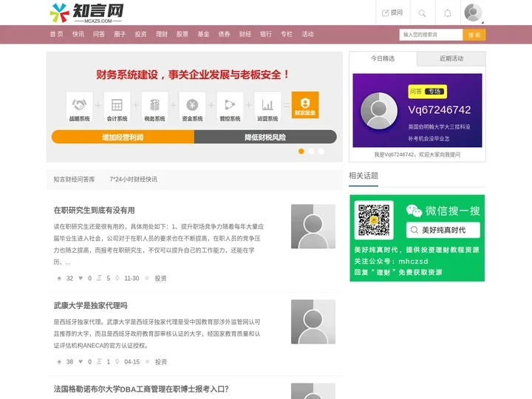Select 7*24小时财经快讯 tab
The width and height of the screenshot is (532, 399).
click(x=133, y=180)
